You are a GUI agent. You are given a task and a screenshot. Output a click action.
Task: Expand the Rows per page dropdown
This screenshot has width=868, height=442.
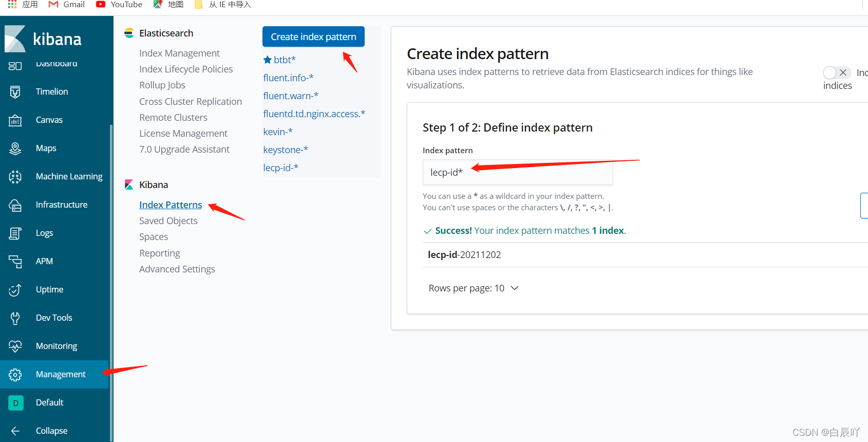474,288
